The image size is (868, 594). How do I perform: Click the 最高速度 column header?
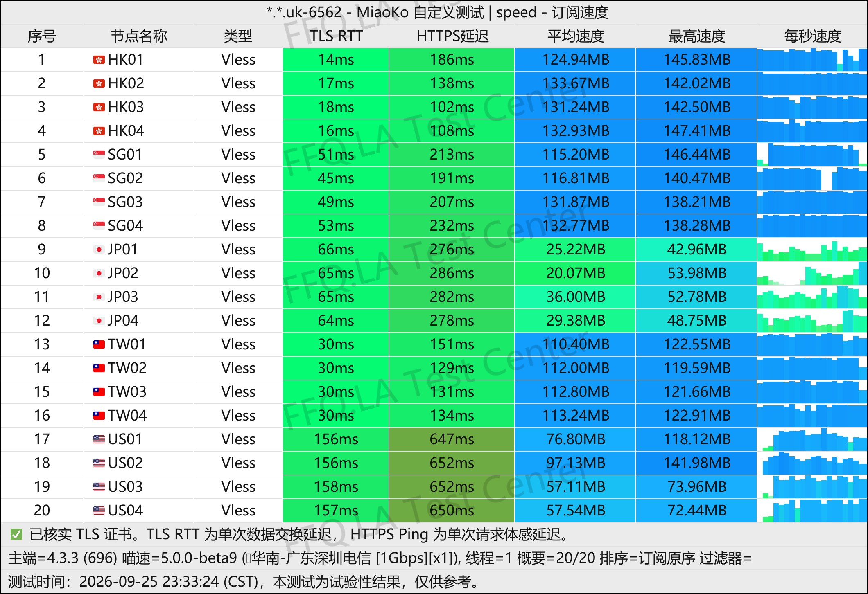click(696, 36)
